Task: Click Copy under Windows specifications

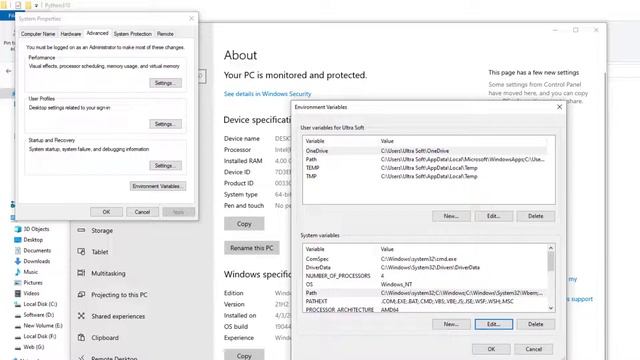Action: pyautogui.click(x=244, y=355)
